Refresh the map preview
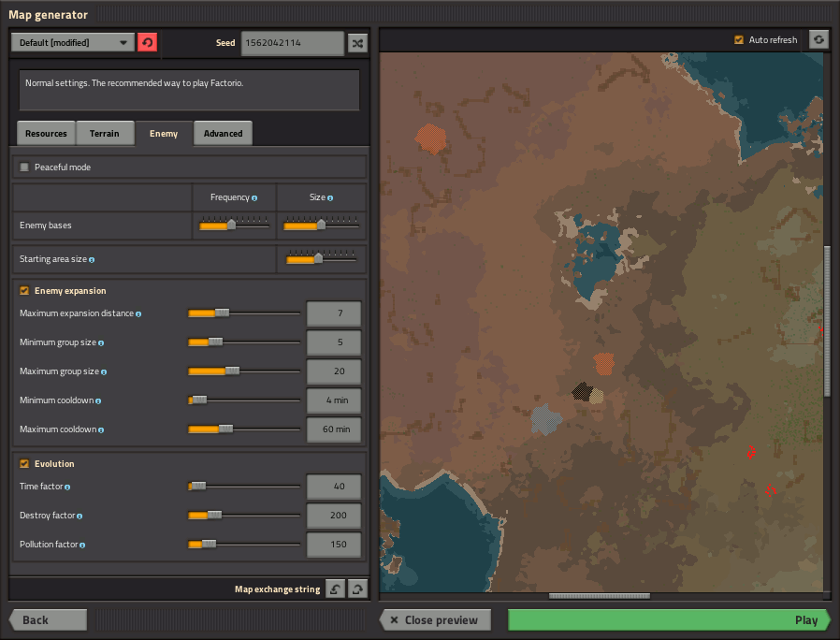Image resolution: width=840 pixels, height=640 pixels. [818, 39]
